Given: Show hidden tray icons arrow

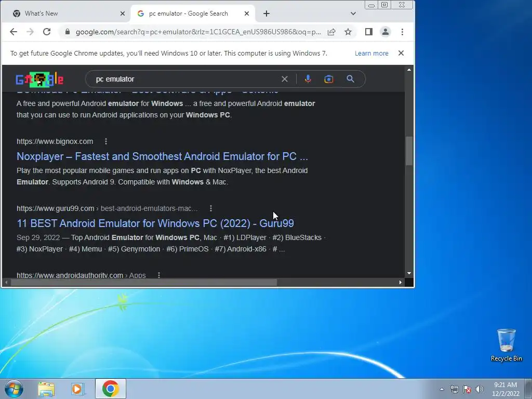Looking at the screenshot, I should 442,389.
